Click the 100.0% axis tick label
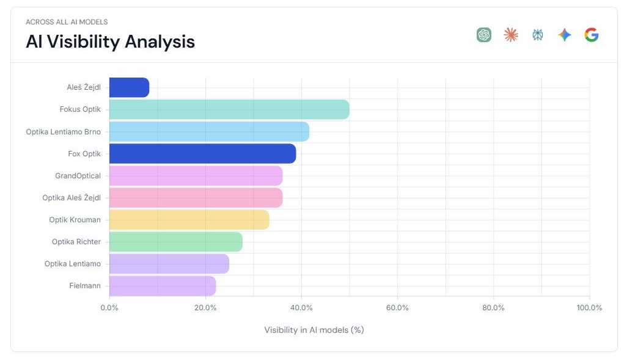This screenshot has width=627, height=364. point(588,308)
